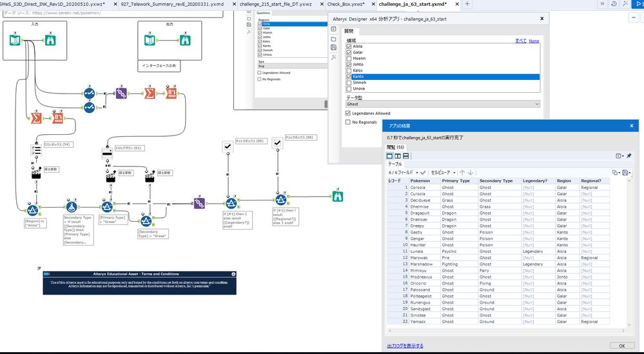
Task: Open the 出力ログを表示する link
Action: coord(405,346)
